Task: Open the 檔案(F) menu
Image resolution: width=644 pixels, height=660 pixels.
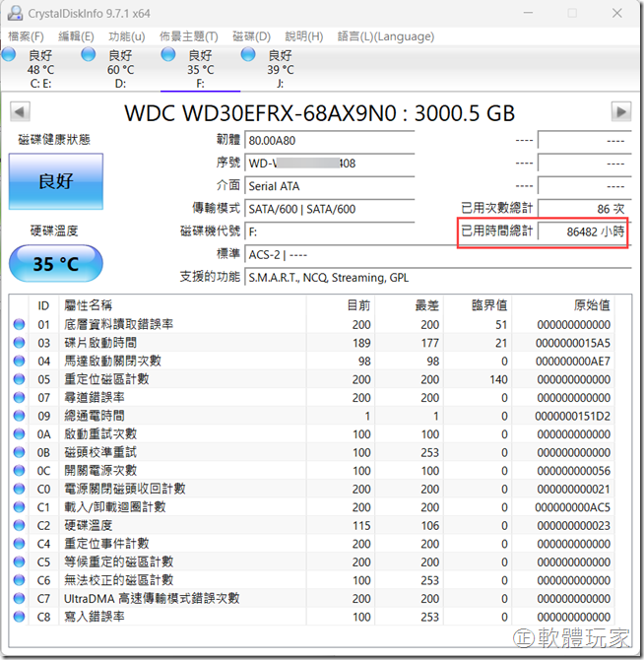Action: coord(26,36)
